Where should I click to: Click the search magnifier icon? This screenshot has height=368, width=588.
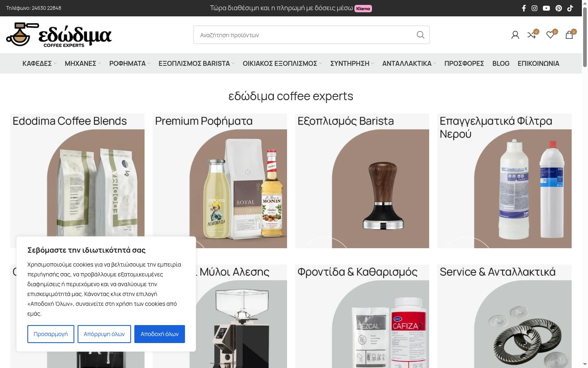click(x=421, y=35)
